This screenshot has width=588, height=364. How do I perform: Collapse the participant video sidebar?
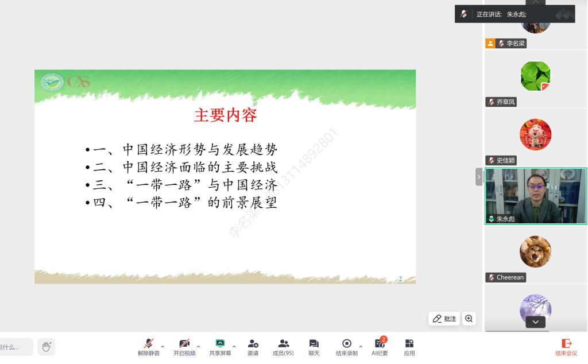[x=479, y=177]
